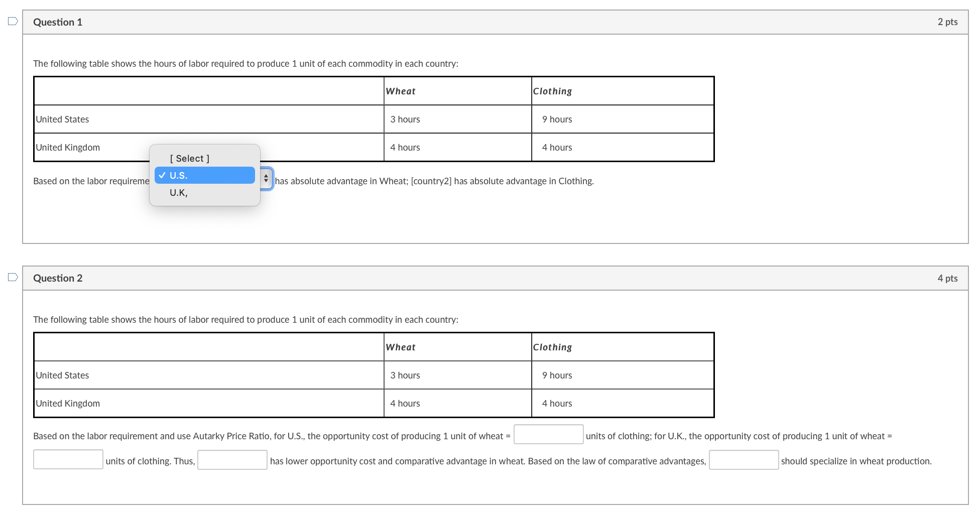Click Wheat header in Question 1 table

tap(401, 91)
